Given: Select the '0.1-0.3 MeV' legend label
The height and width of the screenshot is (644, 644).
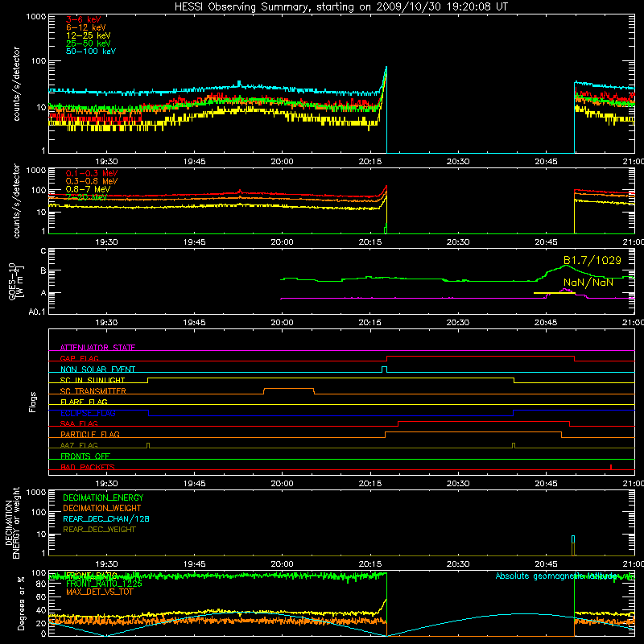Looking at the screenshot, I should 92,173.
